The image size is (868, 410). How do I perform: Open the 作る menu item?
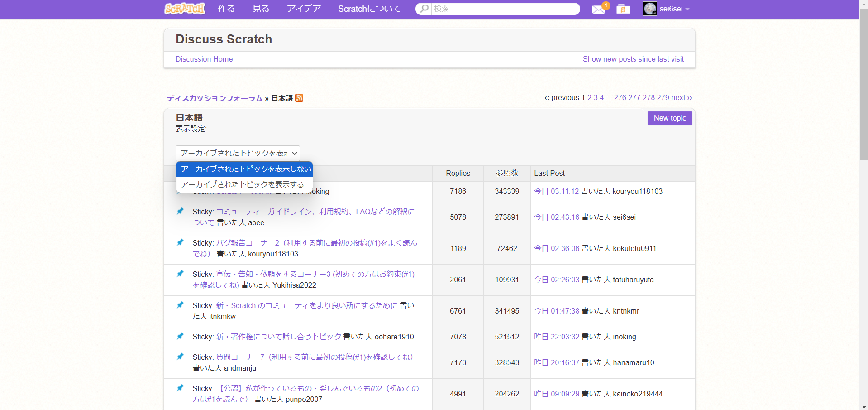point(226,9)
